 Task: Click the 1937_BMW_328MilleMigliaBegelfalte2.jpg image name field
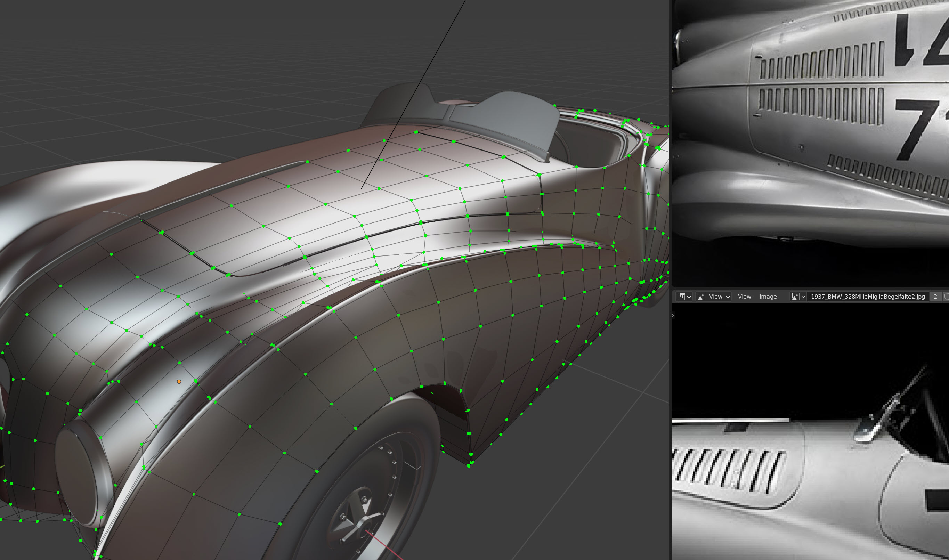point(868,297)
